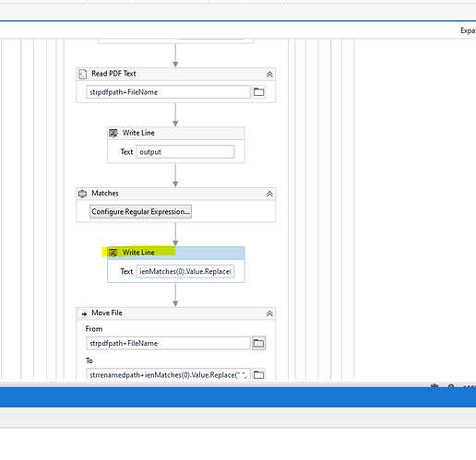Click the Read PDF Text activity icon
This screenshot has height=460, width=476.
coord(82,74)
